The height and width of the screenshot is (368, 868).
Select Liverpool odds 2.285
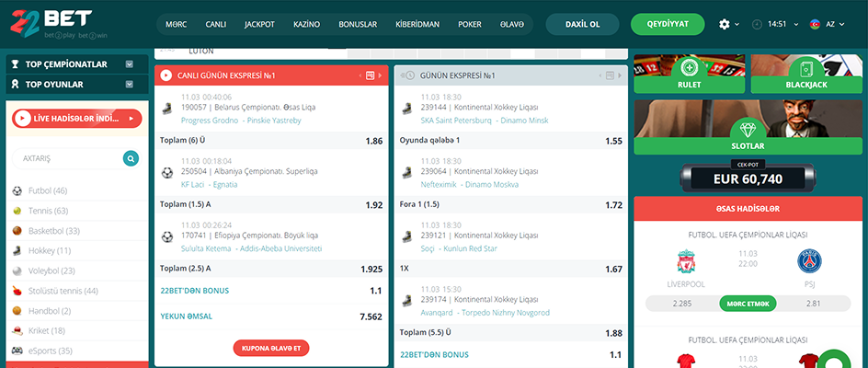(x=682, y=304)
